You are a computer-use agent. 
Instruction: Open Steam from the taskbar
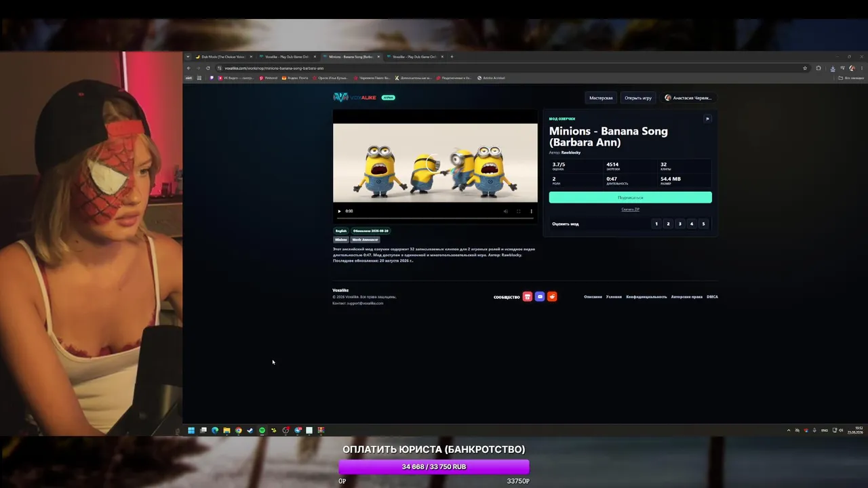250,430
